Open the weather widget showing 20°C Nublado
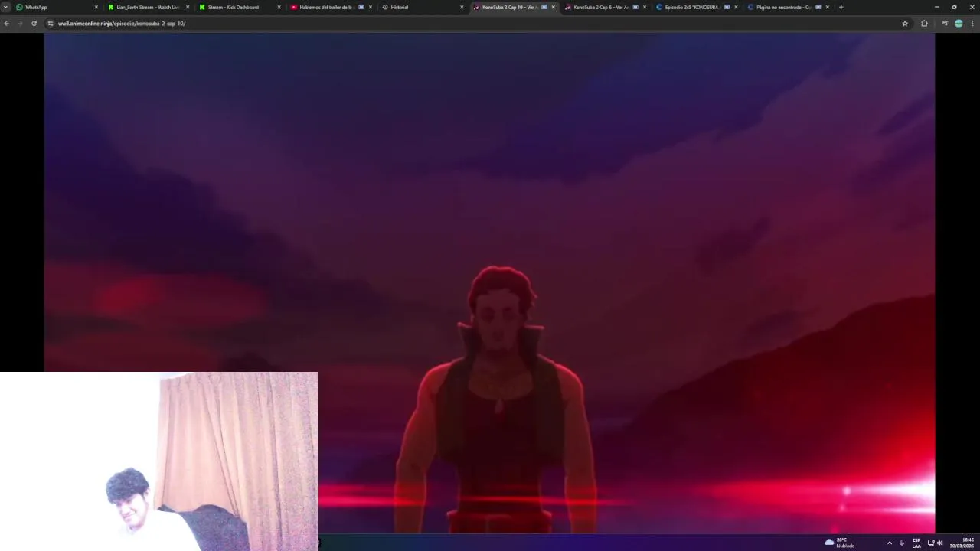This screenshot has width=980, height=551. 839,543
